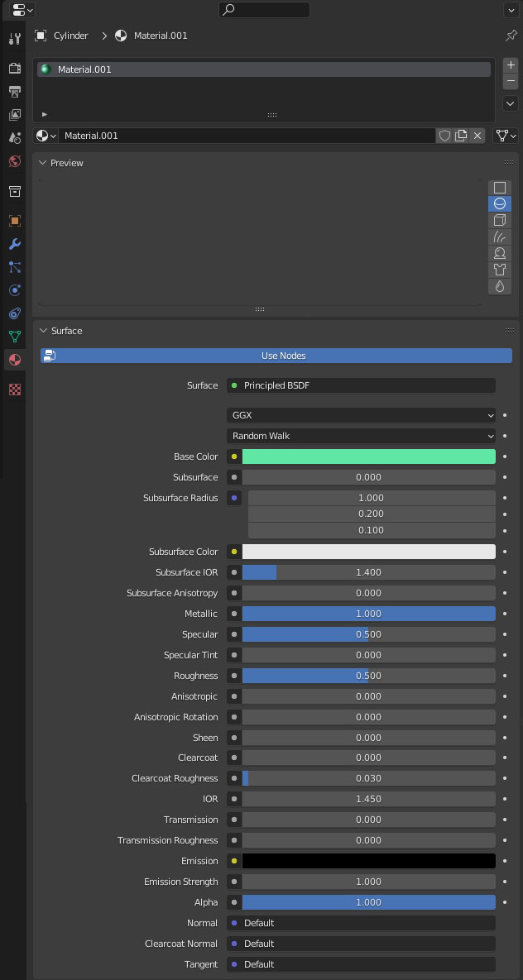Open the Collection properties tab
The height and width of the screenshot is (980, 523).
click(15, 191)
